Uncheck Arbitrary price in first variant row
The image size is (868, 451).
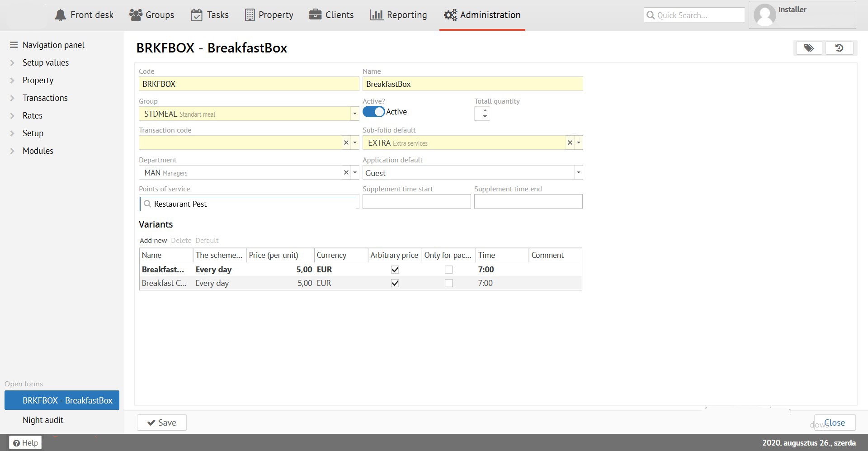395,270
